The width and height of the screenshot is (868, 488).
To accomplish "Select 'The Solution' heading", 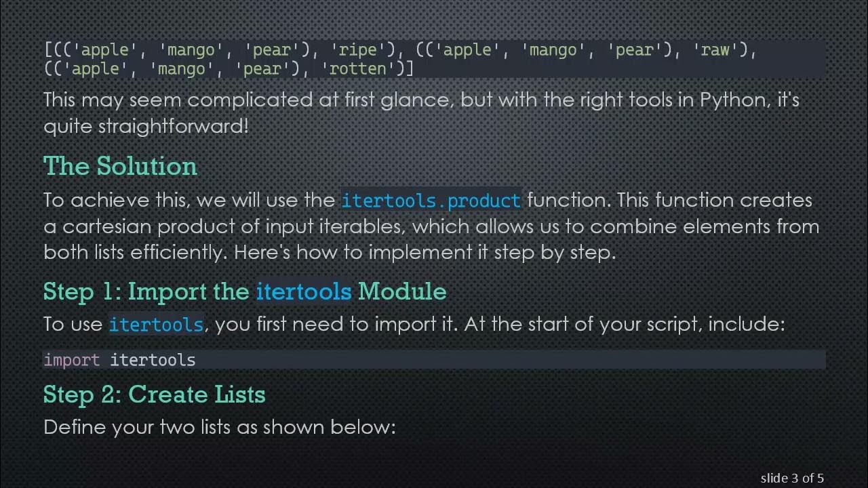I will coord(120,166).
